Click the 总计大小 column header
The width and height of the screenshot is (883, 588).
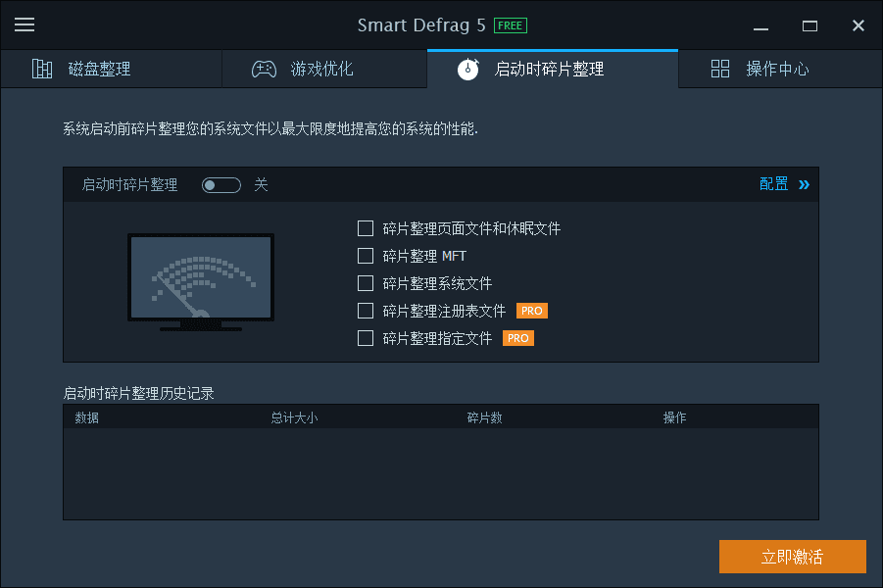[x=294, y=417]
